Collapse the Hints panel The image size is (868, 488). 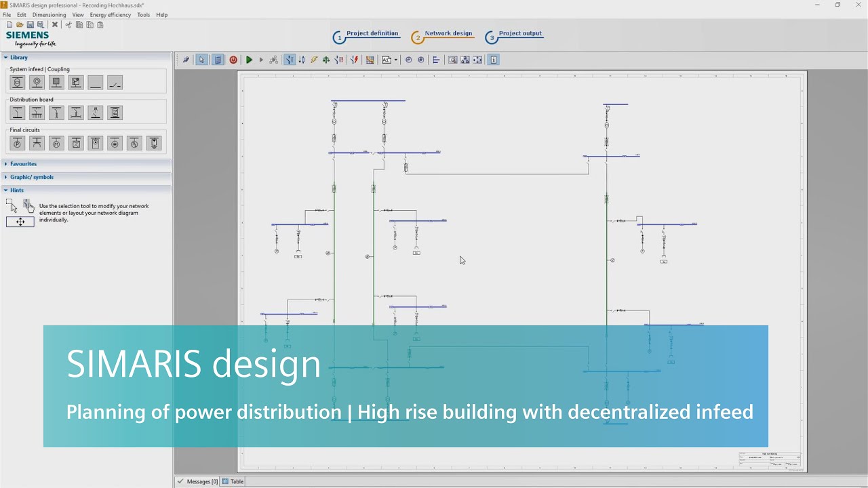(86, 190)
